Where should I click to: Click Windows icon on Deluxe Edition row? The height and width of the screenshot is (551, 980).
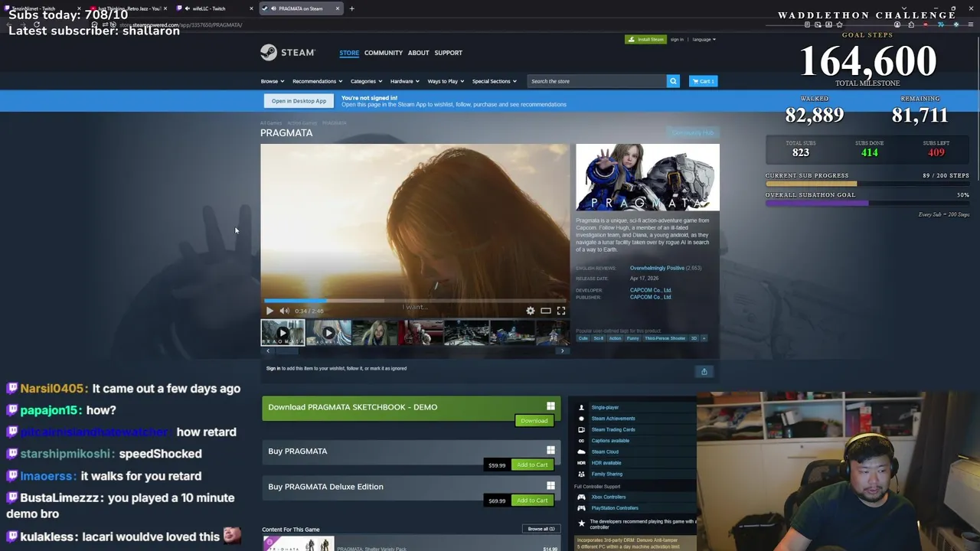coord(550,486)
